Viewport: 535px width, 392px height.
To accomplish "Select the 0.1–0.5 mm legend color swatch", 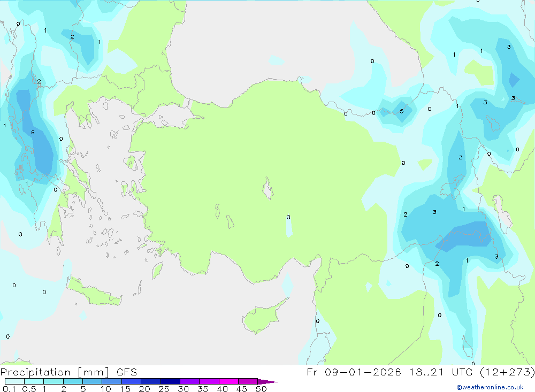I will (x=14, y=381).
